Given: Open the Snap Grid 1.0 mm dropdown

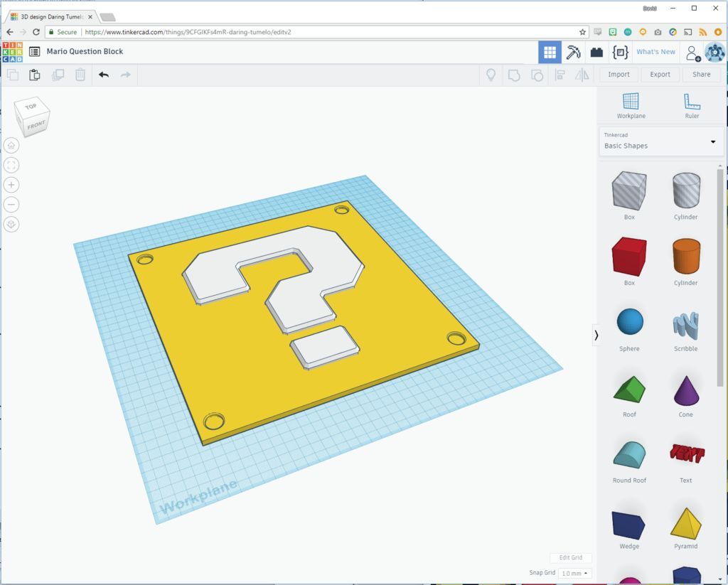Looking at the screenshot, I should pos(574,573).
